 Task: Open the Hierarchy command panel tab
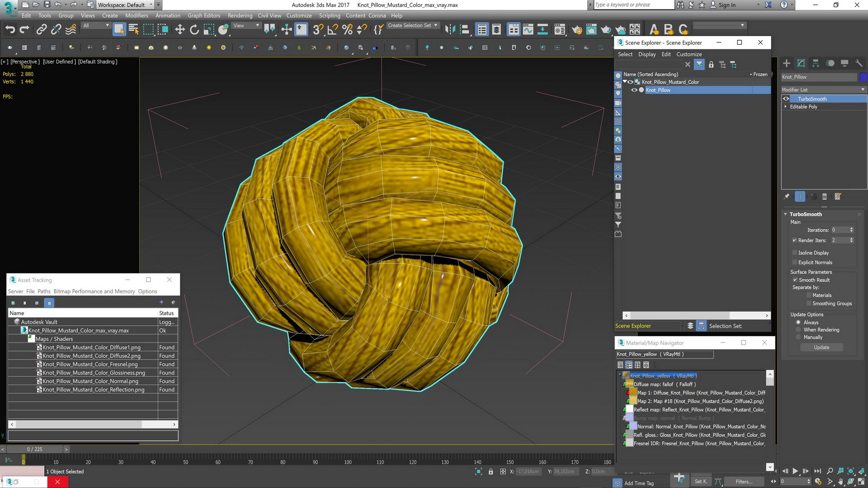click(x=816, y=63)
